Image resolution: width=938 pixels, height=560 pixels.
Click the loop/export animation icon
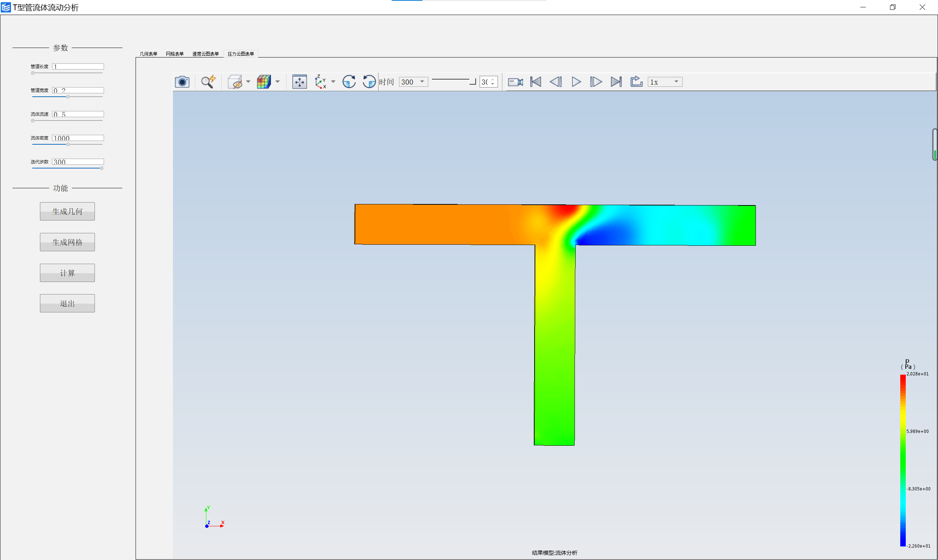coord(636,82)
